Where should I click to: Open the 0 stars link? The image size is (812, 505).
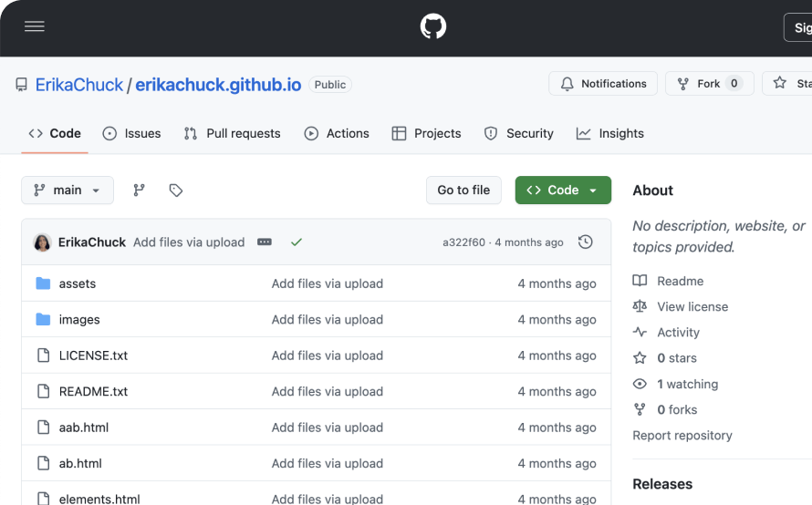click(x=677, y=358)
